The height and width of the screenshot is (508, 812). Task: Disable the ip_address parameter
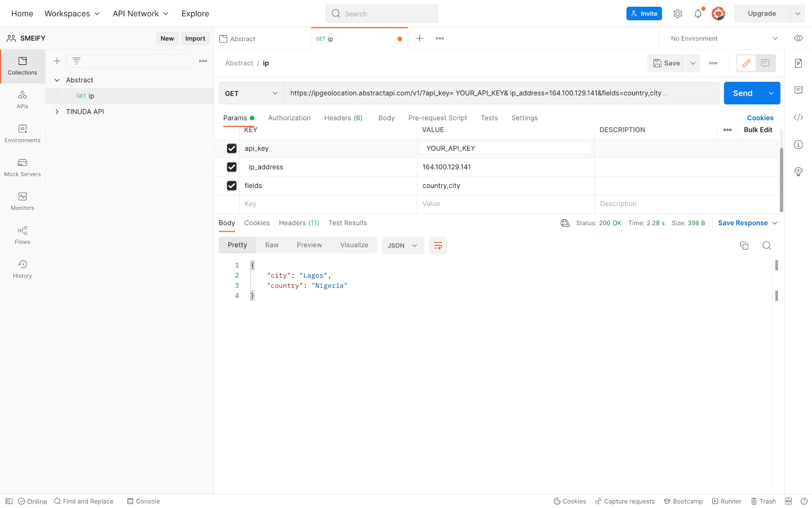232,167
